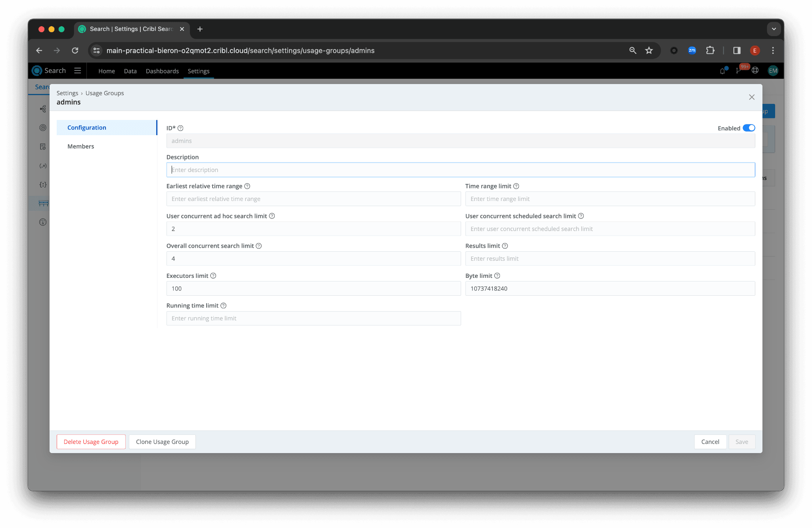Open Chrome three-dot menu
Image resolution: width=812 pixels, height=528 pixels.
(x=773, y=50)
